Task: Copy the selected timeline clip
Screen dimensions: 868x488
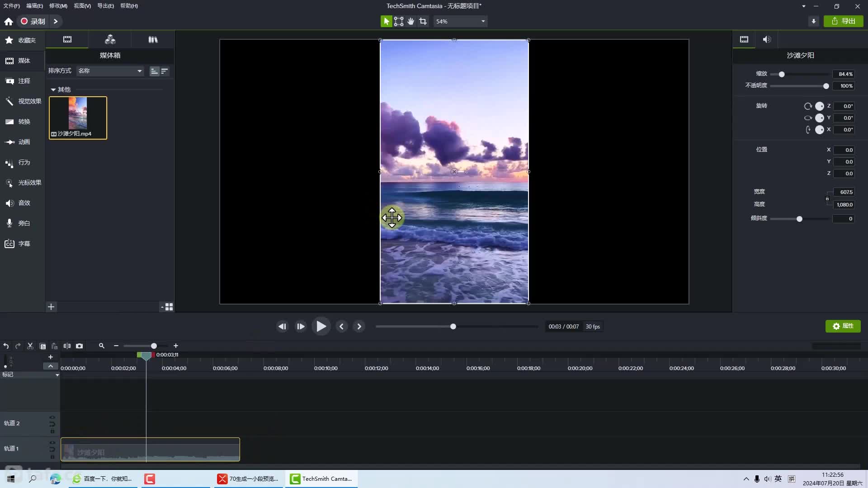Action: click(x=42, y=346)
